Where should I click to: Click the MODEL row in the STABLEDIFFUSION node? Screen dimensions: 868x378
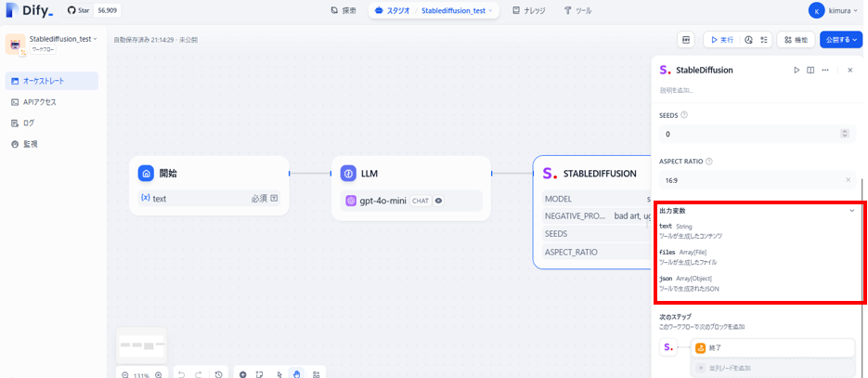596,200
